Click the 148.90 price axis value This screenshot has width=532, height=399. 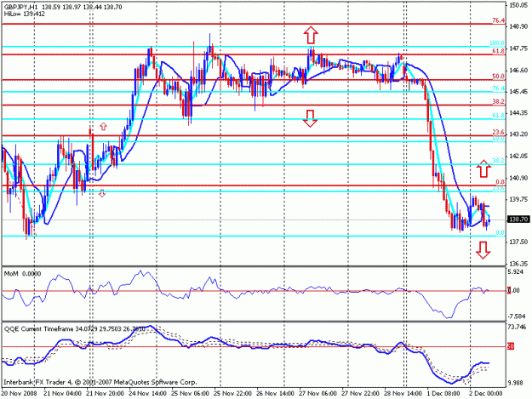518,26
